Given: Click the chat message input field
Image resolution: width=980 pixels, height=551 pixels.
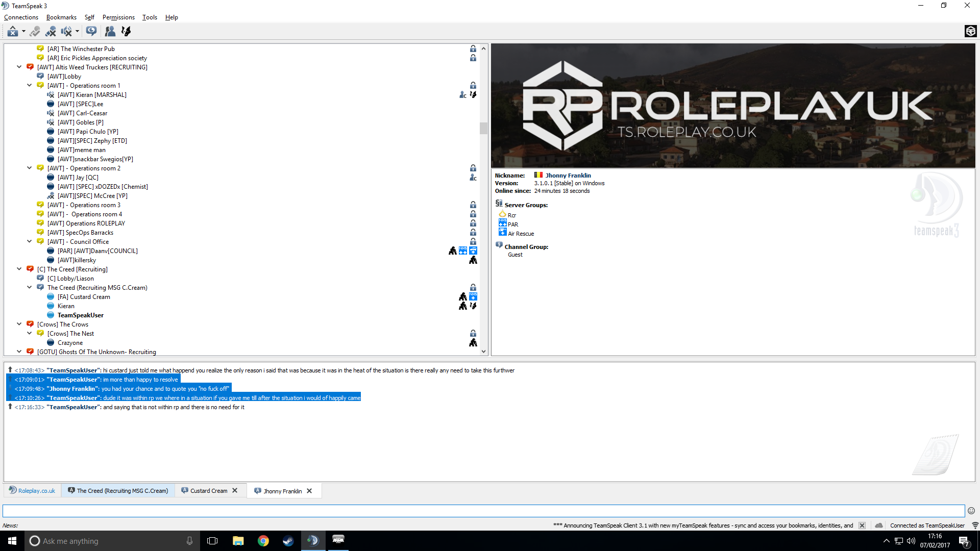Looking at the screenshot, I should click(x=483, y=511).
